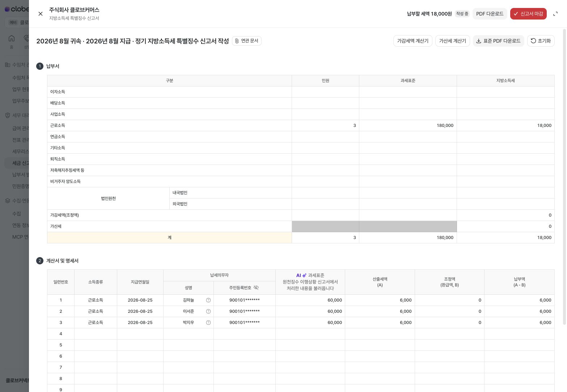
Task: Finalize with the 신고서 마감 button
Action: (x=528, y=14)
